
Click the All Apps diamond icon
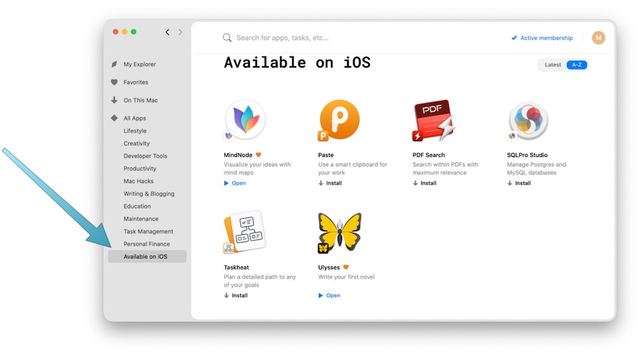[114, 118]
